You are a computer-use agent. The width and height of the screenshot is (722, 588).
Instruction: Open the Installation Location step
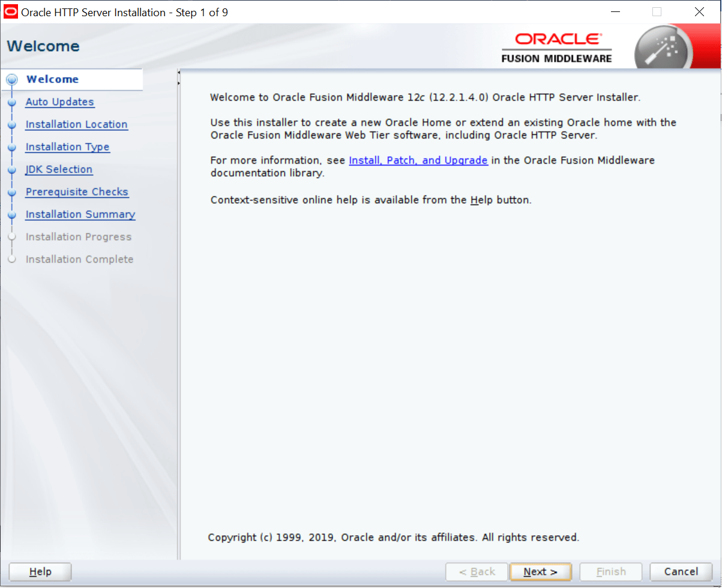point(76,124)
